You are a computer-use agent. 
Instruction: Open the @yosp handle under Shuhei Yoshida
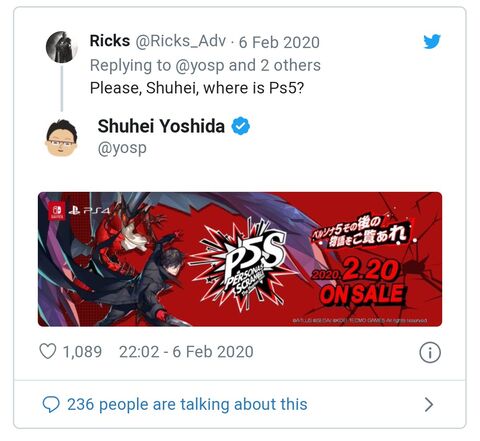click(122, 148)
